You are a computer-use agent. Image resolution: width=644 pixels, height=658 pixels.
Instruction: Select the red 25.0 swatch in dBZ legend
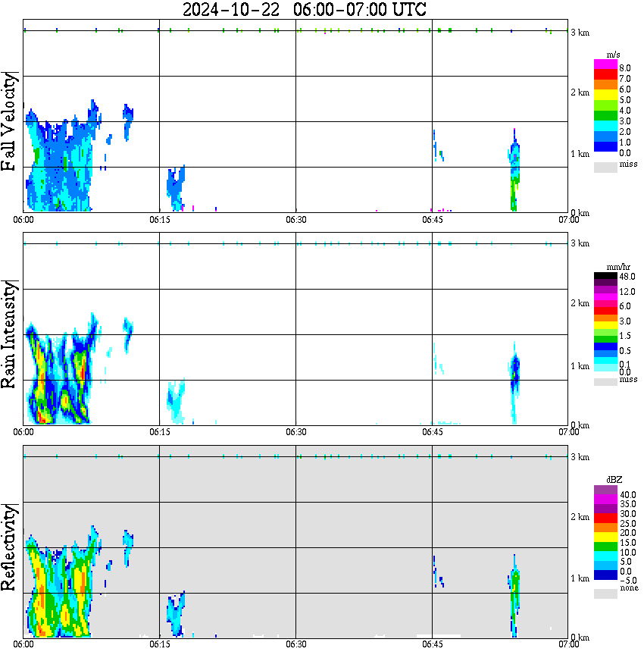[x=605, y=519]
